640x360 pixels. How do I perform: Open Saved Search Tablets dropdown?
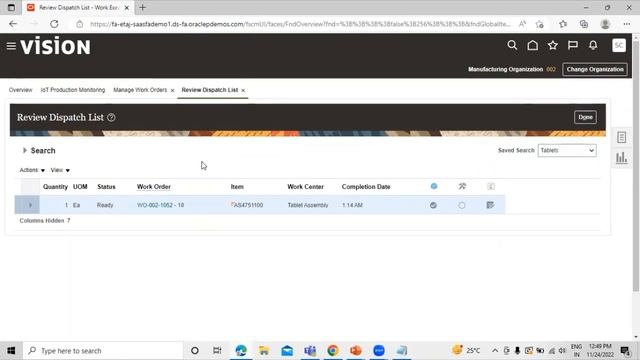567,150
